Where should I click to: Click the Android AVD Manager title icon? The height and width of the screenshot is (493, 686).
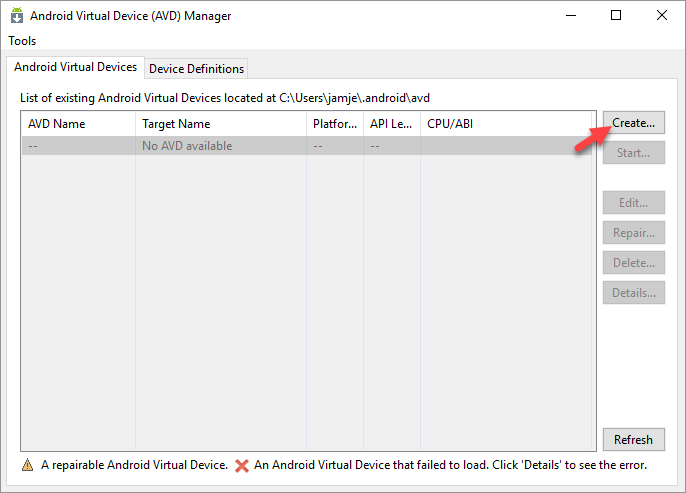click(17, 15)
